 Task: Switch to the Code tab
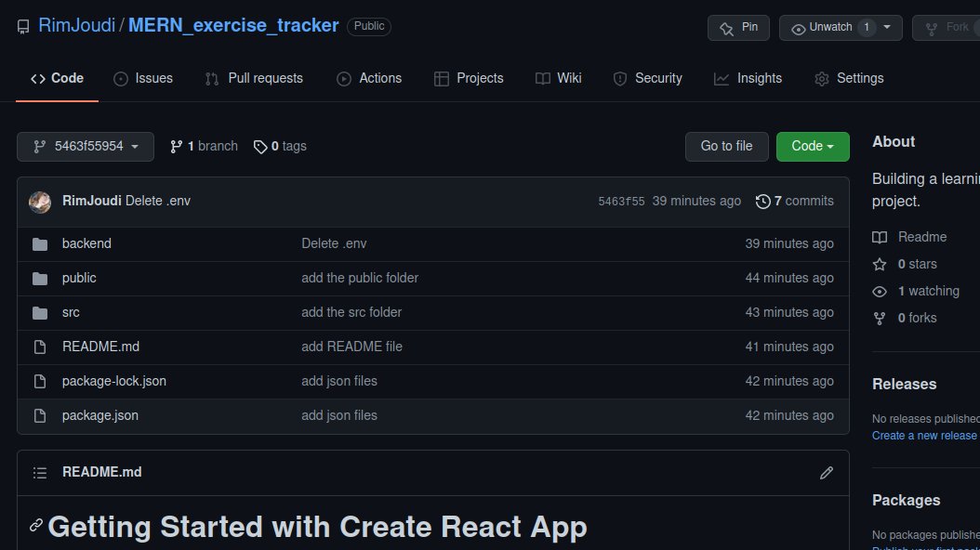[x=57, y=78]
